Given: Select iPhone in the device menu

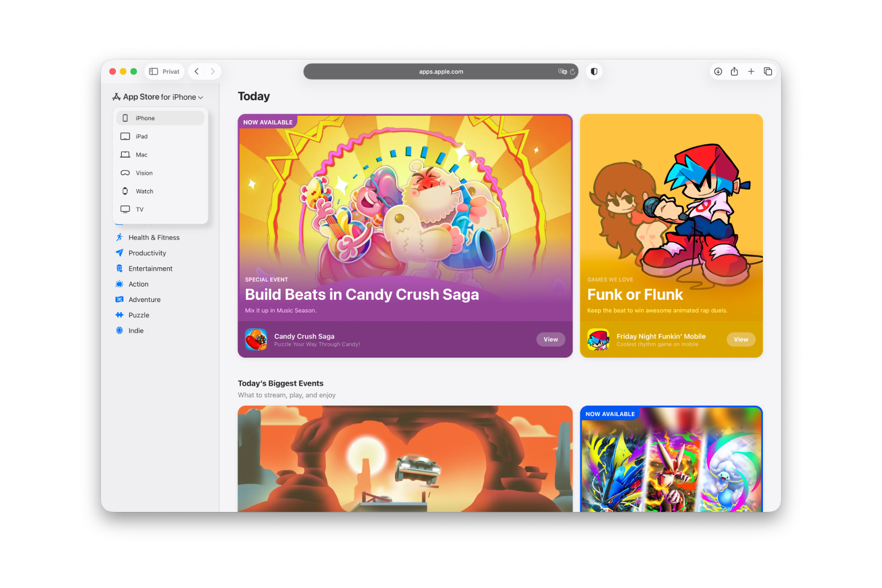Looking at the screenshot, I should (x=145, y=117).
